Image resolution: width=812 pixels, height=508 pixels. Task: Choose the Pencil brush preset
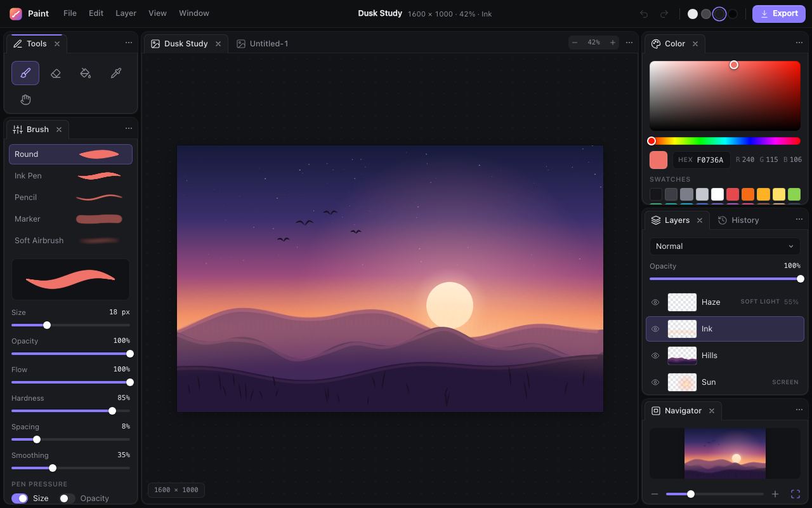[x=70, y=197]
